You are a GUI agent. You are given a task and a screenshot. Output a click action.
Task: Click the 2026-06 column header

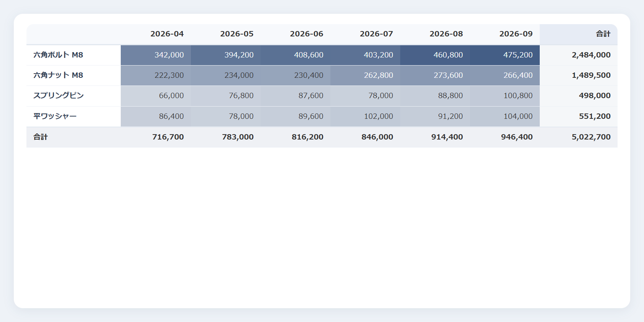[x=296, y=34]
